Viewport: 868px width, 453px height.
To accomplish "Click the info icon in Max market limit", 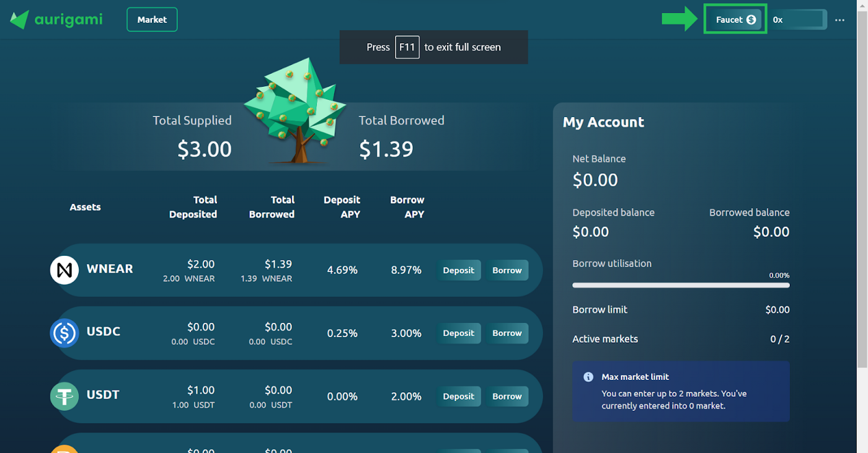I will (588, 377).
